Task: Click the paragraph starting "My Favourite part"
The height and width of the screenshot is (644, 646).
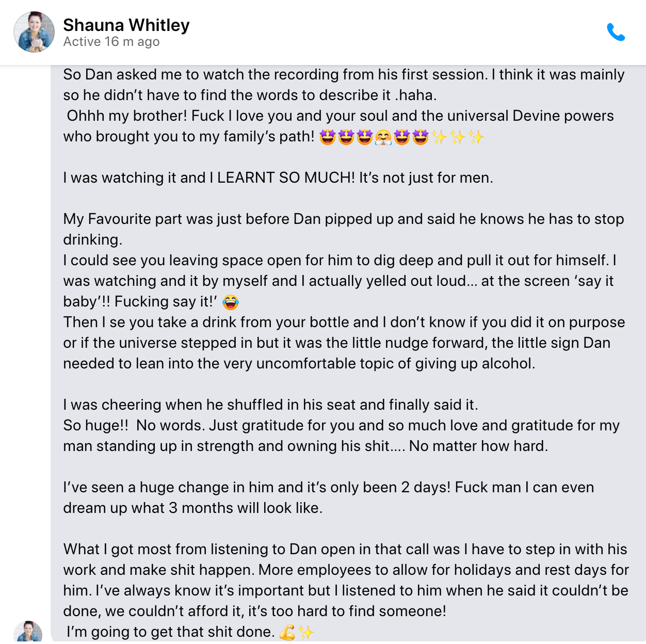Action: pyautogui.click(x=344, y=219)
